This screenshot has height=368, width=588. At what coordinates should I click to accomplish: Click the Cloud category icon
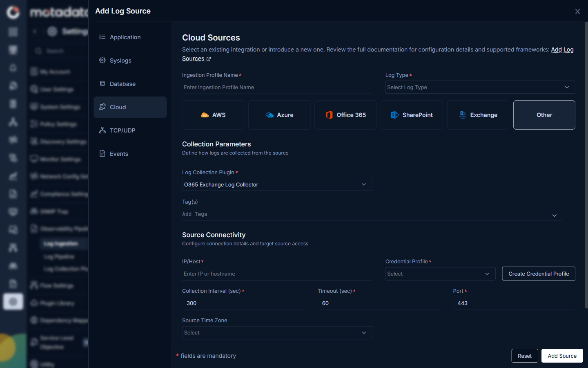(102, 107)
